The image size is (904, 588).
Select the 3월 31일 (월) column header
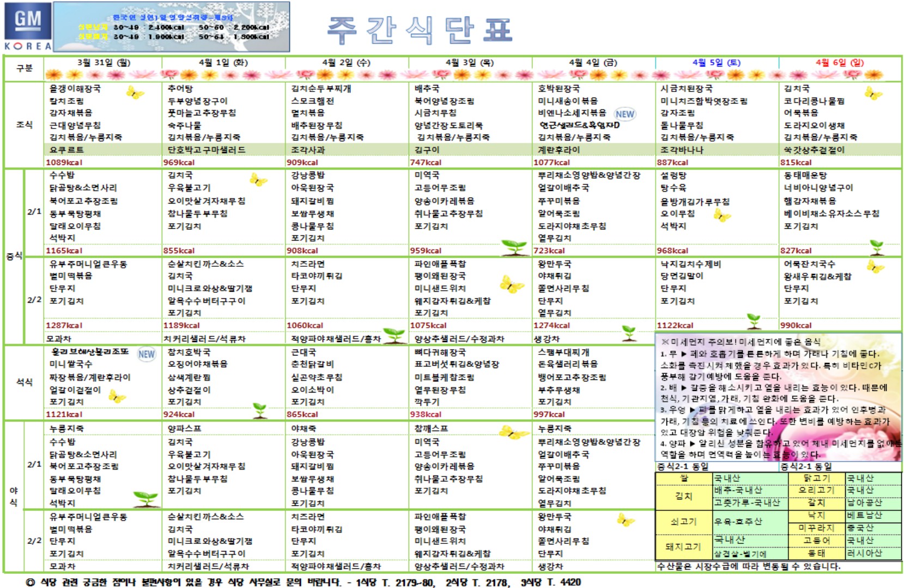104,63
